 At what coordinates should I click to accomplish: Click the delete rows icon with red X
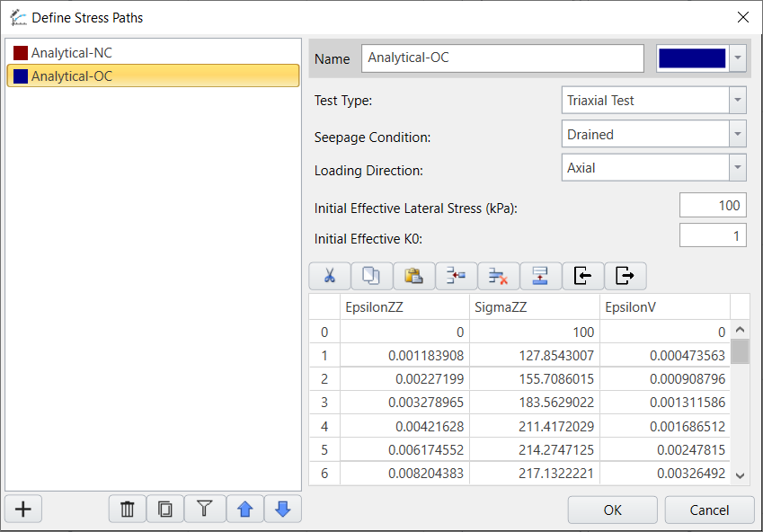pos(498,276)
